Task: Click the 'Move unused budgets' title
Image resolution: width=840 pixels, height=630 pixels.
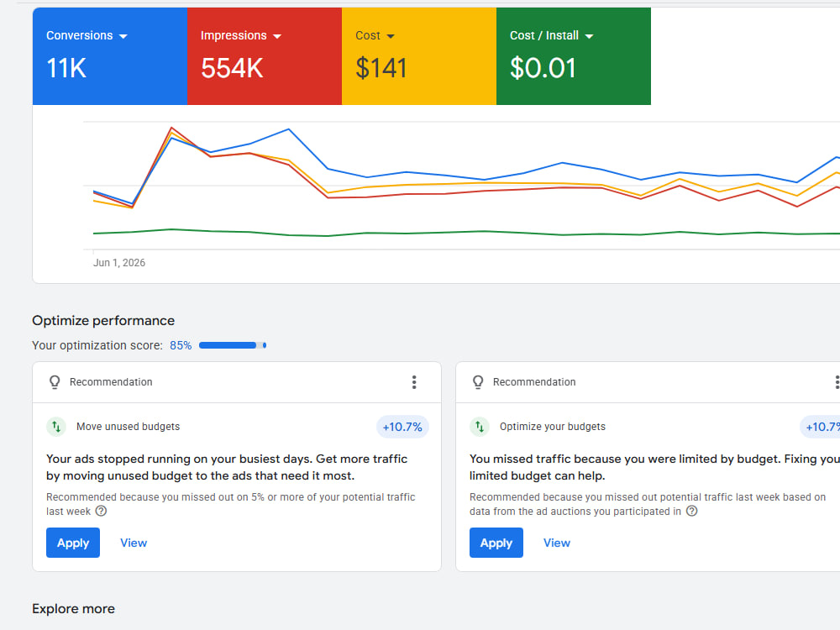Action: coord(128,427)
